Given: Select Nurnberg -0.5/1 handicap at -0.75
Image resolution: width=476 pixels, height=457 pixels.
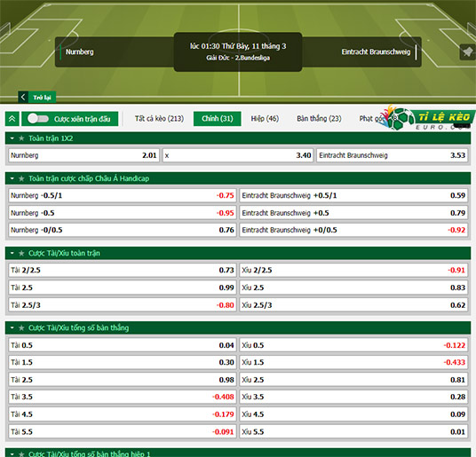Looking at the screenshot, I should pyautogui.click(x=123, y=195).
